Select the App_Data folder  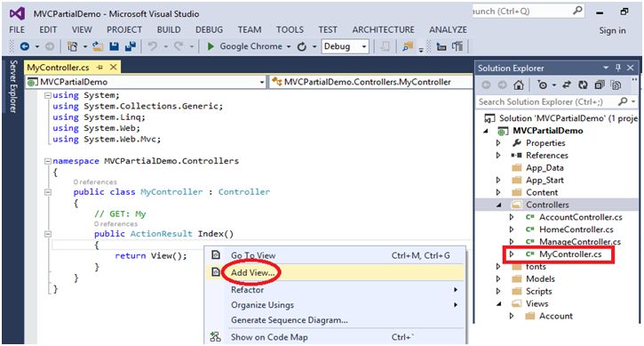pos(545,167)
